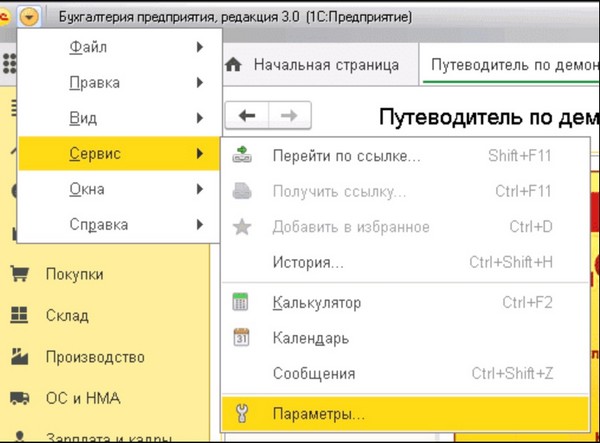This screenshot has height=443, width=600.
Task: Click the factory icon for Производство
Action: point(19,357)
